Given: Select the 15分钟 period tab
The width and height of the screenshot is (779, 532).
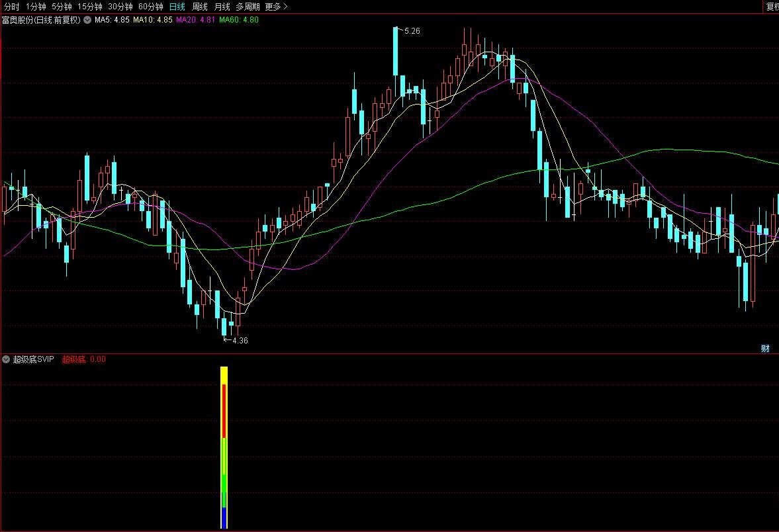Looking at the screenshot, I should [x=90, y=7].
